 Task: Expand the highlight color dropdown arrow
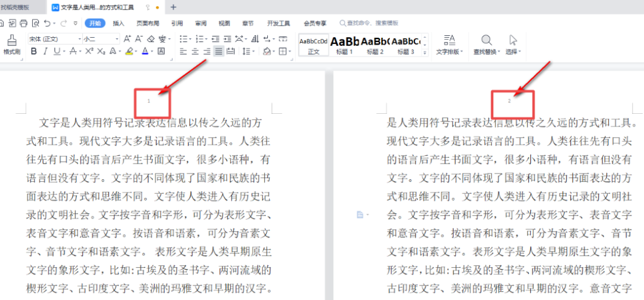click(136, 52)
